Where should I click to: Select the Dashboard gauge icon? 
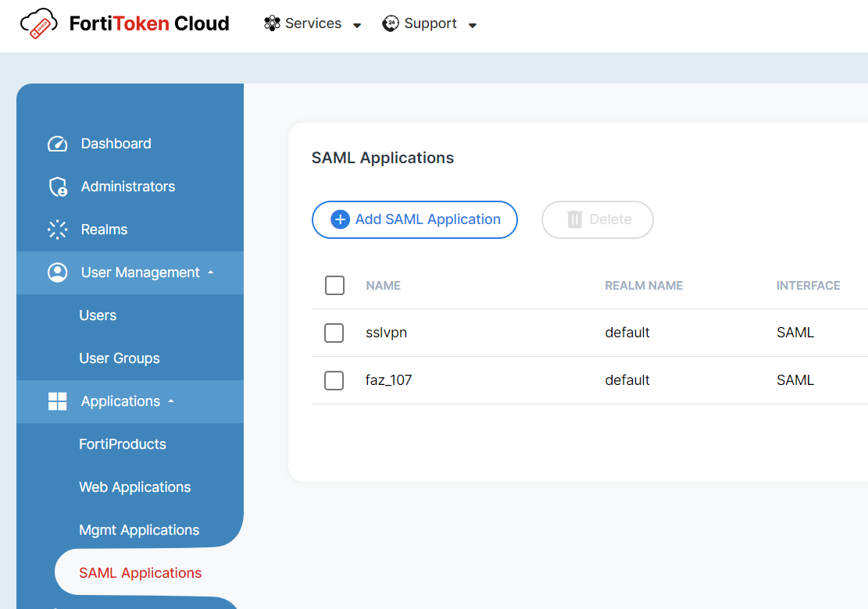coord(57,143)
